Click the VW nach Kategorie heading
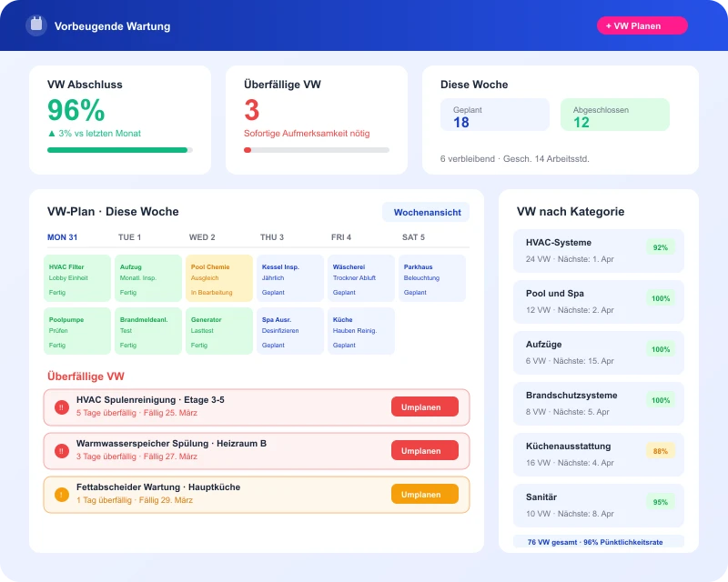Screen dimensions: 728x582 pos(571,211)
